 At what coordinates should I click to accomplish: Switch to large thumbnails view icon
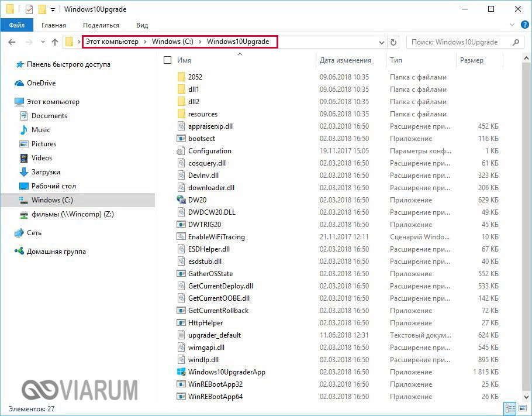pyautogui.click(x=522, y=407)
